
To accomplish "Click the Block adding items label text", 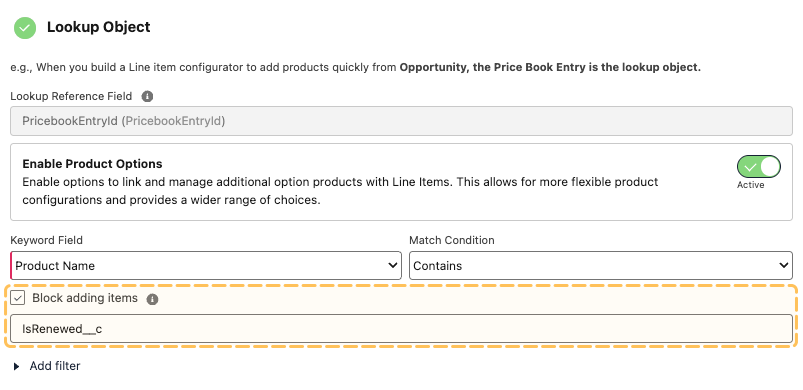I will (x=85, y=298).
